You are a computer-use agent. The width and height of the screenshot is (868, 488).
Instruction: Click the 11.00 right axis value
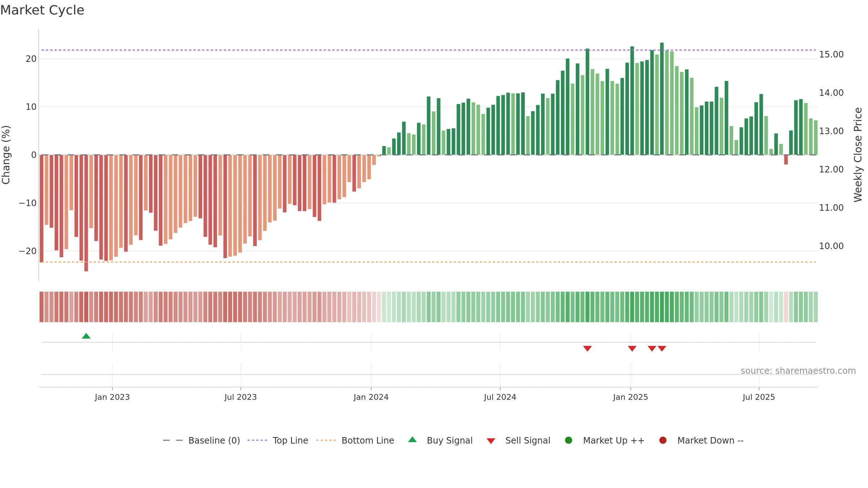831,208
